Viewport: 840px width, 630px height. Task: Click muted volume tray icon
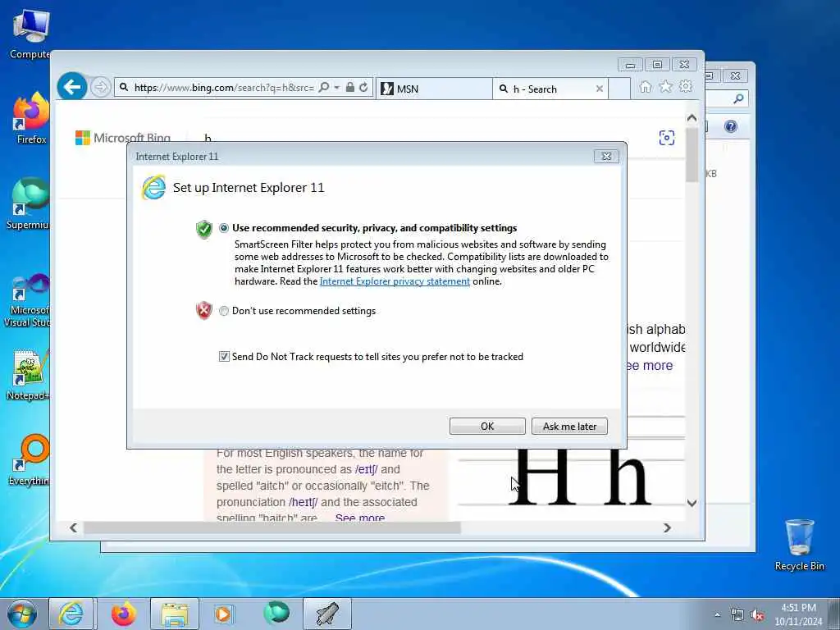point(757,615)
